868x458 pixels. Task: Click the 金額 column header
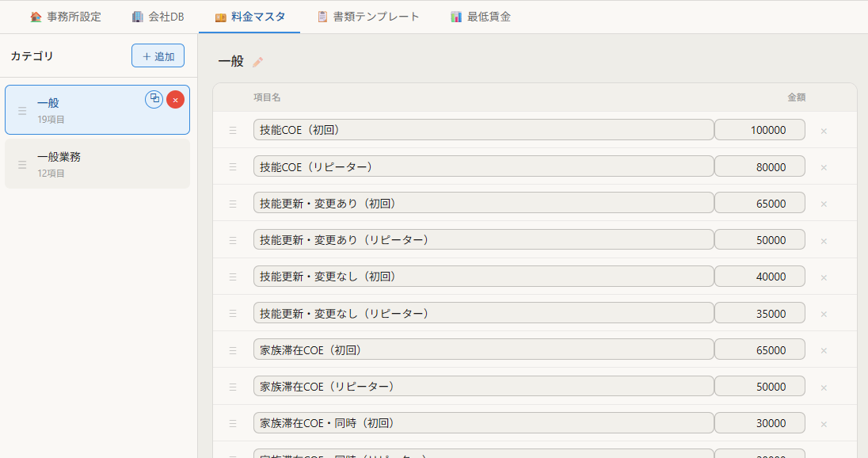point(796,97)
